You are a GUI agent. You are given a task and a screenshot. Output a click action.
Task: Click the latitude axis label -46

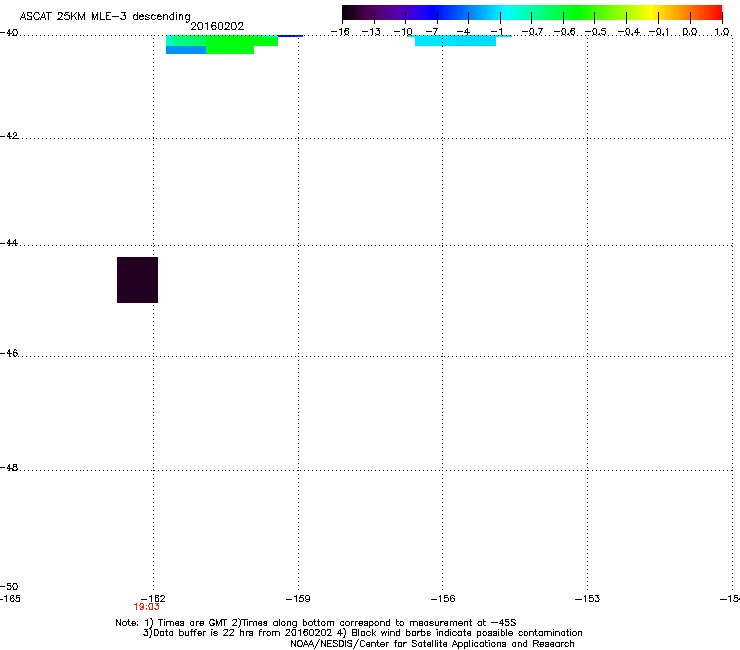9,353
